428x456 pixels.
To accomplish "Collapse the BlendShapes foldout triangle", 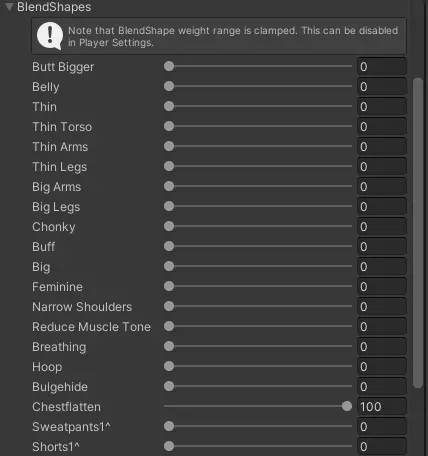I will pos(9,7).
